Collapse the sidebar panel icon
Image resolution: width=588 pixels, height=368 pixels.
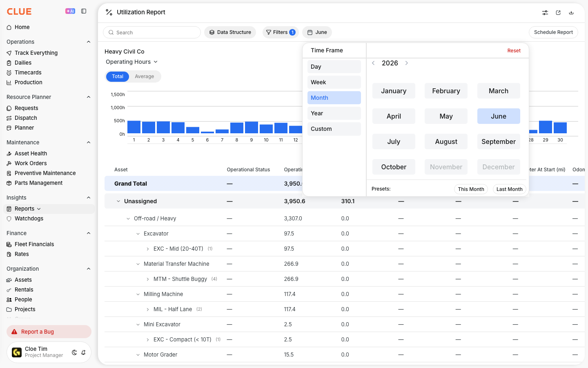point(84,11)
